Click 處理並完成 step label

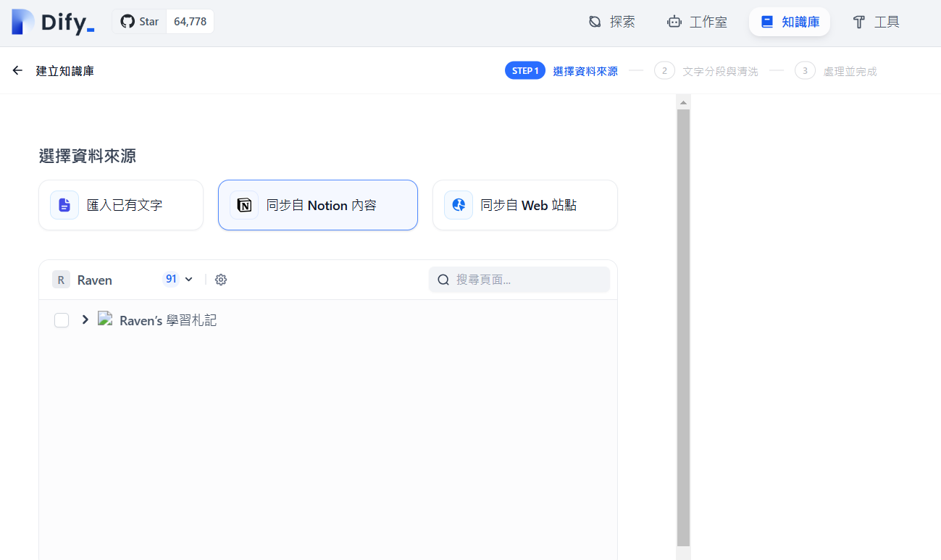(850, 71)
